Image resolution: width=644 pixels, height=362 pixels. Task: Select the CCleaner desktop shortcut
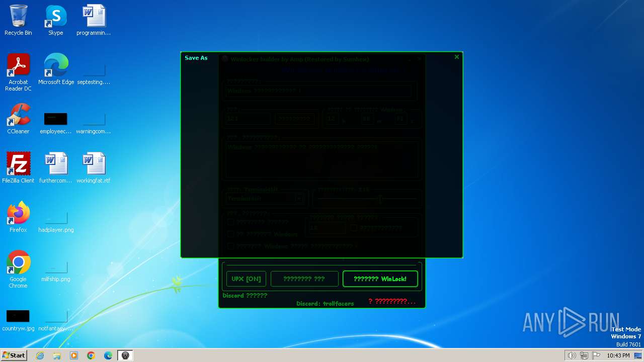click(18, 119)
